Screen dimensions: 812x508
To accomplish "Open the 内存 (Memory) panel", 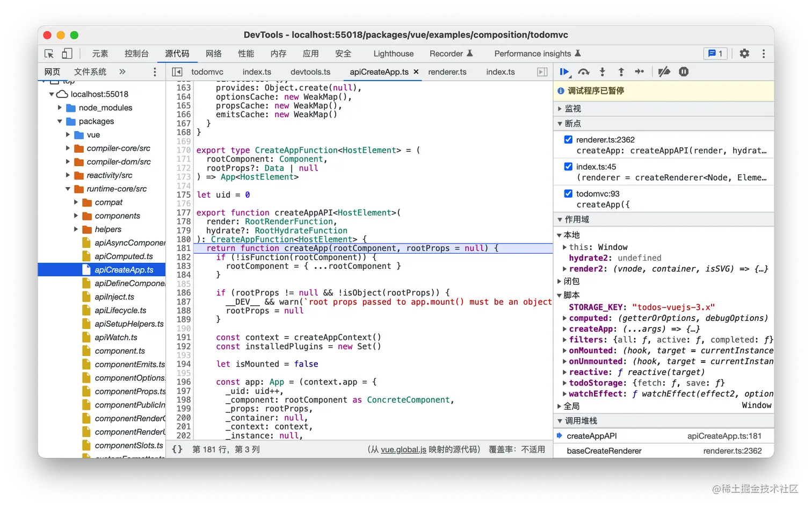I will click(278, 54).
